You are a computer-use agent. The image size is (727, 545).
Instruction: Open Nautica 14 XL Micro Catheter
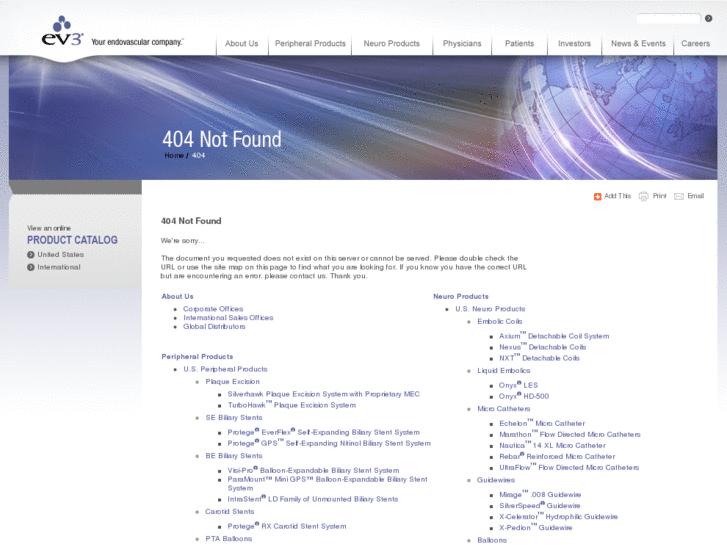(552, 446)
